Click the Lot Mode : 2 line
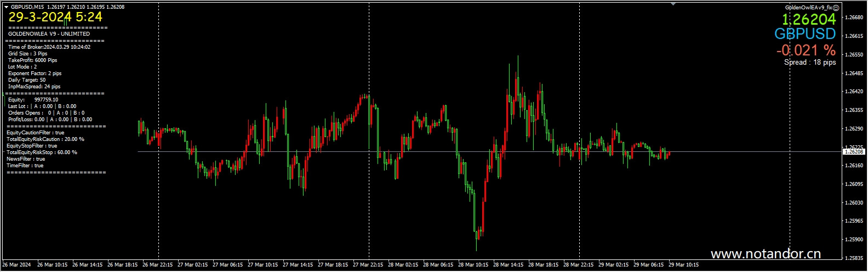 [x=22, y=67]
